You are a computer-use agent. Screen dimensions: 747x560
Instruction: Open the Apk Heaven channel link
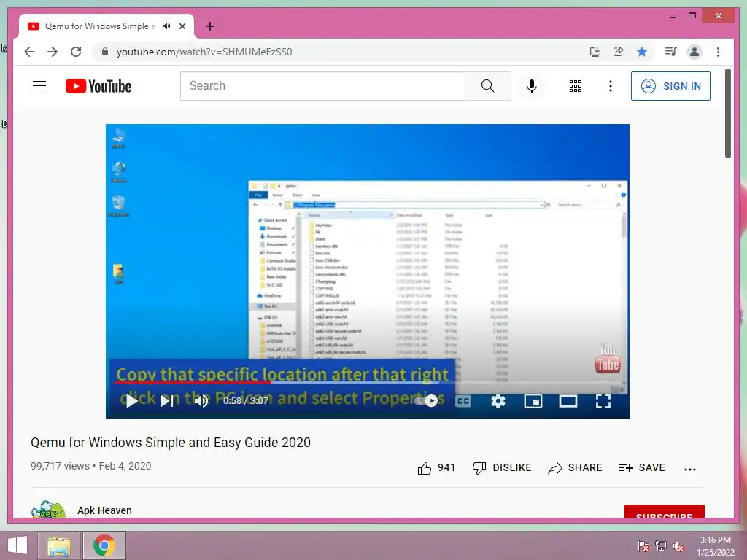pos(104,510)
